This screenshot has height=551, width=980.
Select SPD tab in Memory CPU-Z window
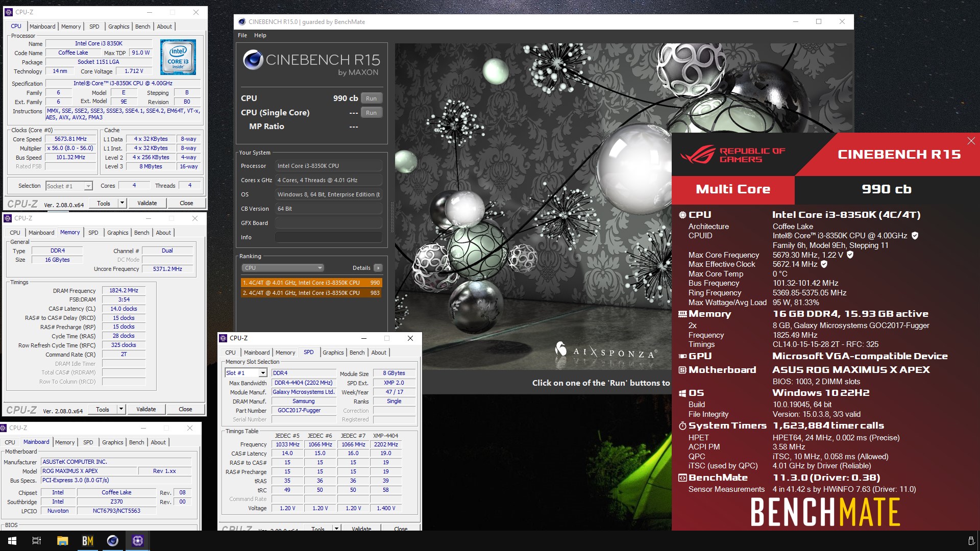click(93, 233)
